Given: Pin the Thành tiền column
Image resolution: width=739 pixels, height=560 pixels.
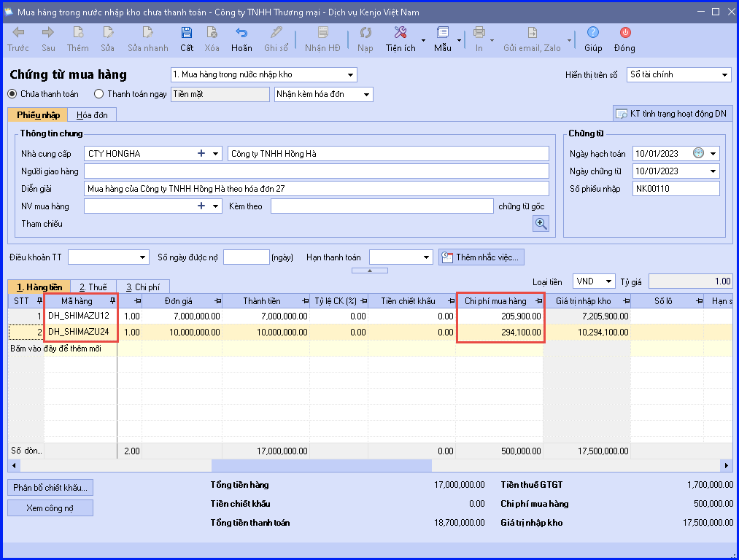Looking at the screenshot, I should point(306,301).
